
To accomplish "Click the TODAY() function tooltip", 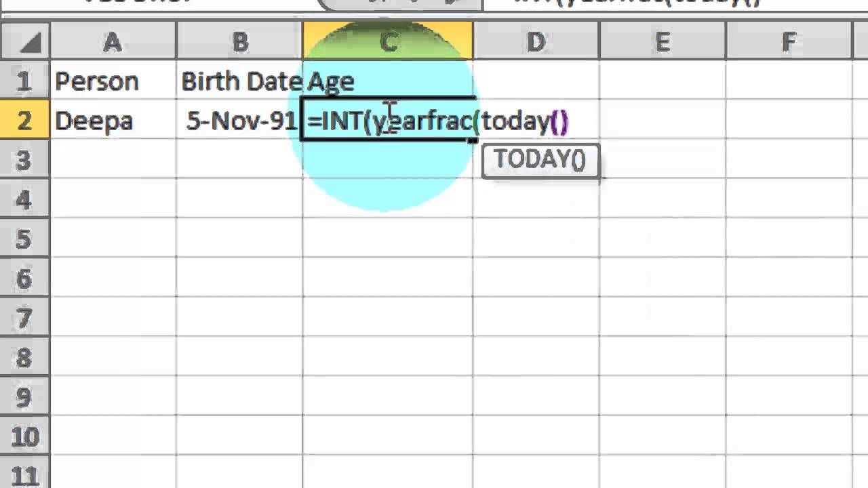I will (x=540, y=160).
